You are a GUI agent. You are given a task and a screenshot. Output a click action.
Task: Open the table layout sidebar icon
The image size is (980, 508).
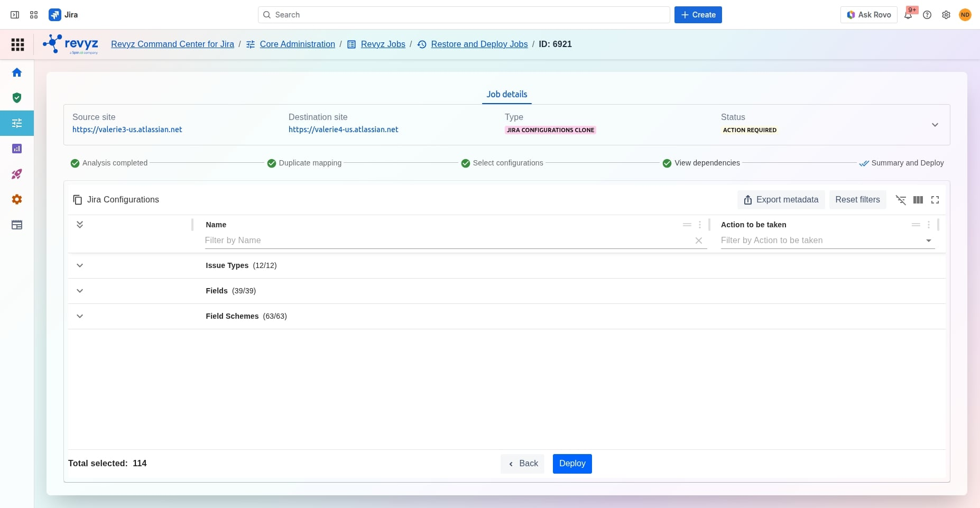[17, 225]
